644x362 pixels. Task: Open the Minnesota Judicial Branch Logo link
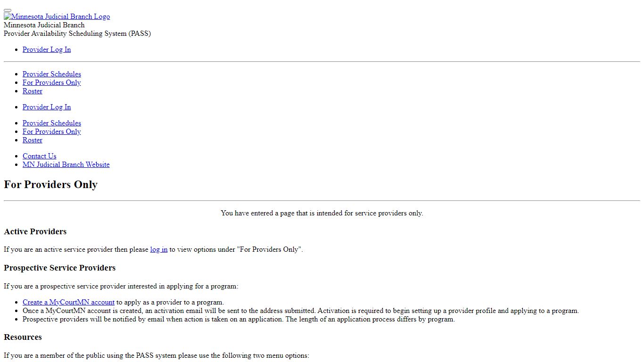[57, 16]
